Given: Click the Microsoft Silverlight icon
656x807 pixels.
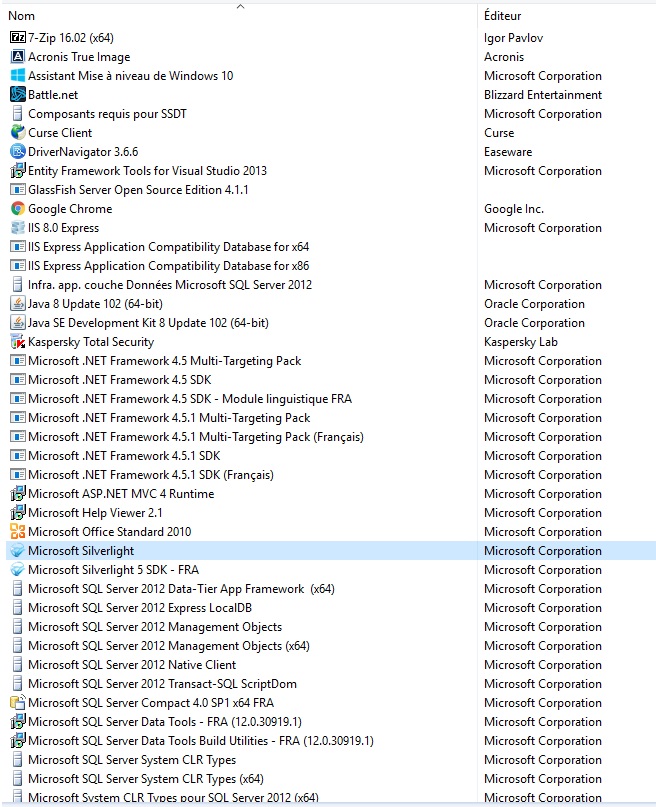Looking at the screenshot, I should 17,551.
